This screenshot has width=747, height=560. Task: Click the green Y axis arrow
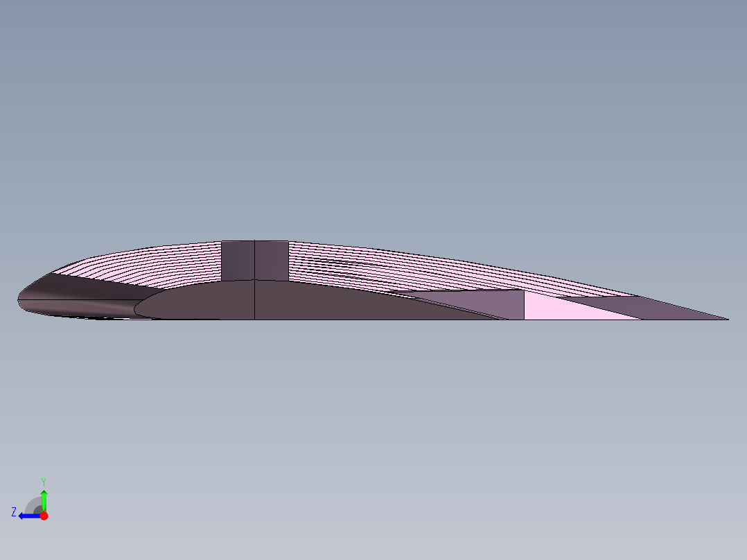(44, 498)
